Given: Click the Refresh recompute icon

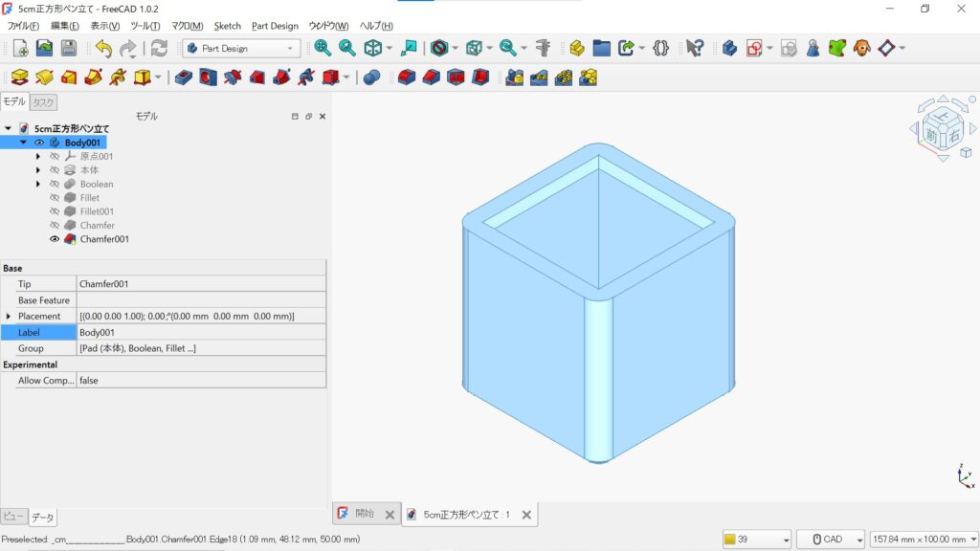Looking at the screenshot, I should pyautogui.click(x=159, y=48).
